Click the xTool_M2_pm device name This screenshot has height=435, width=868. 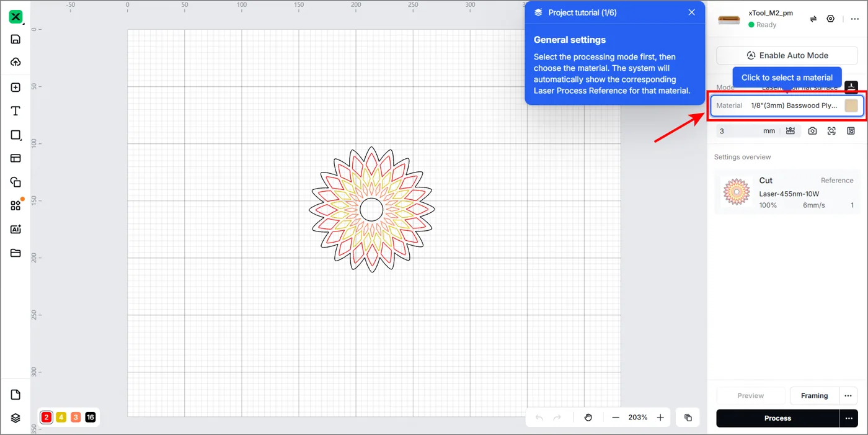coord(771,13)
